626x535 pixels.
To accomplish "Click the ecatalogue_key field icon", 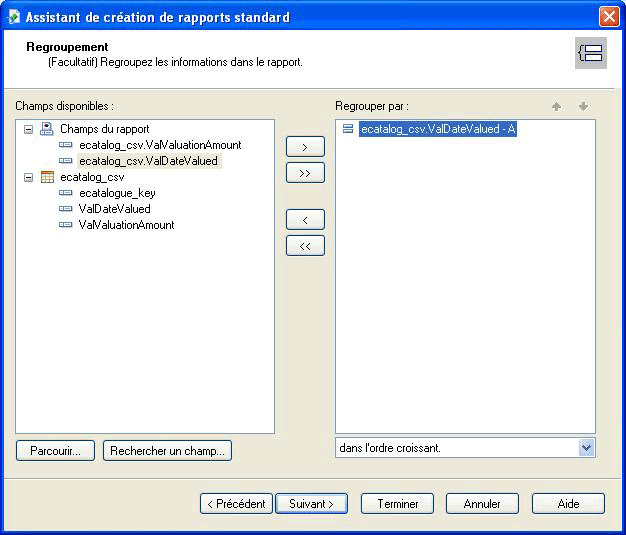I will click(66, 193).
